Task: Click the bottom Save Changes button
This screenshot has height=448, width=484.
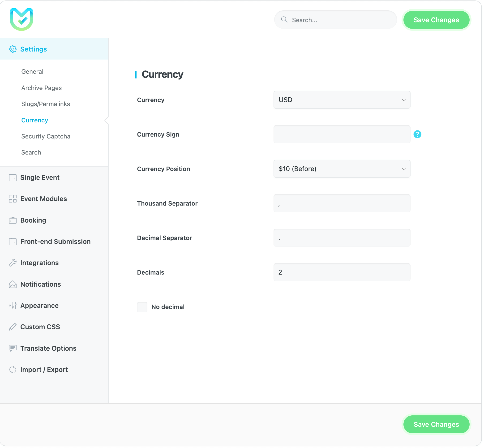Action: (436, 424)
